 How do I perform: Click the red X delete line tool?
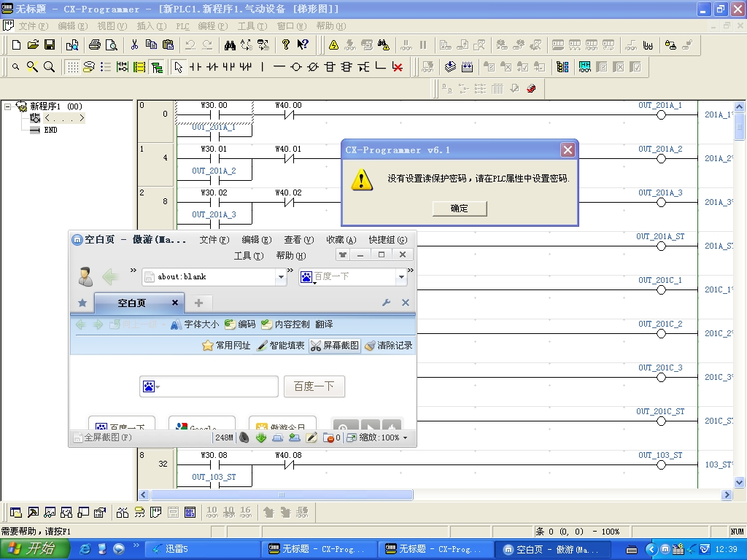click(398, 67)
